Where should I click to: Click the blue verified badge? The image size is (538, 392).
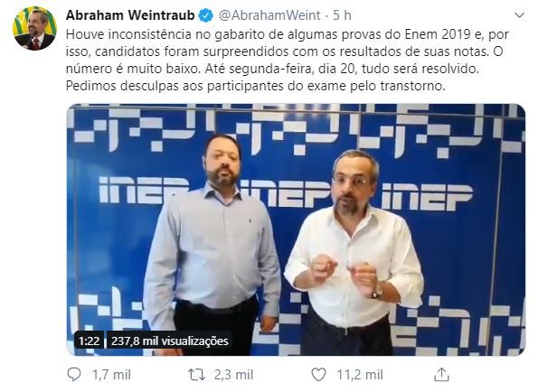(206, 15)
